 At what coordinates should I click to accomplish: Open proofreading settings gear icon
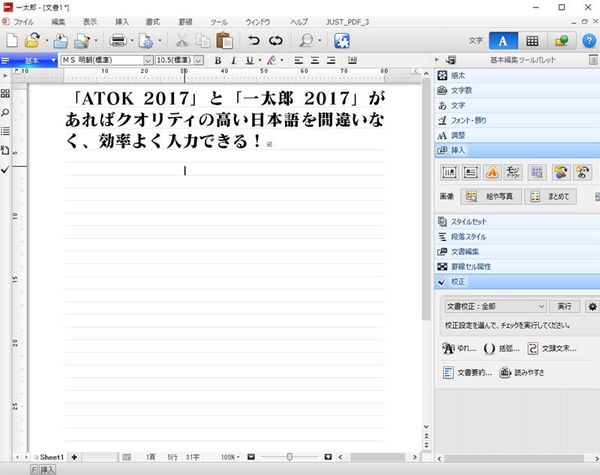(x=593, y=307)
